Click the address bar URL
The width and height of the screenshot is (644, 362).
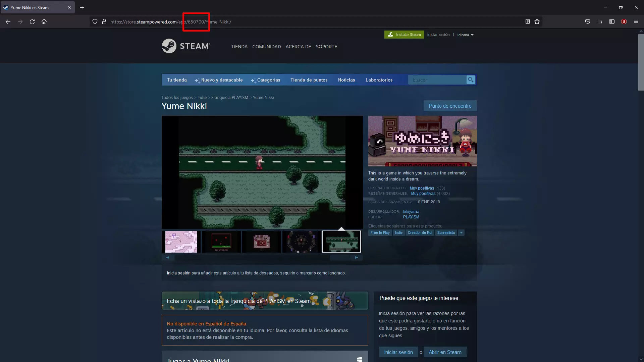(x=170, y=22)
